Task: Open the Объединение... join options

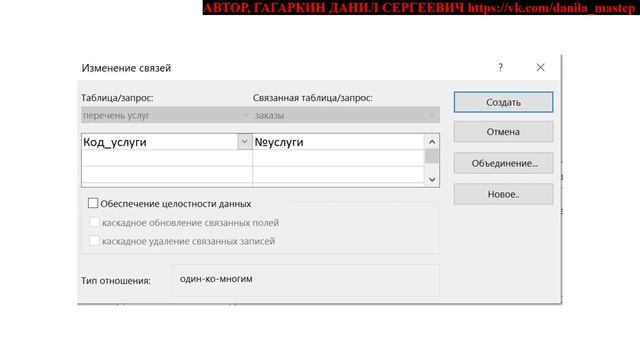Action: [x=503, y=163]
